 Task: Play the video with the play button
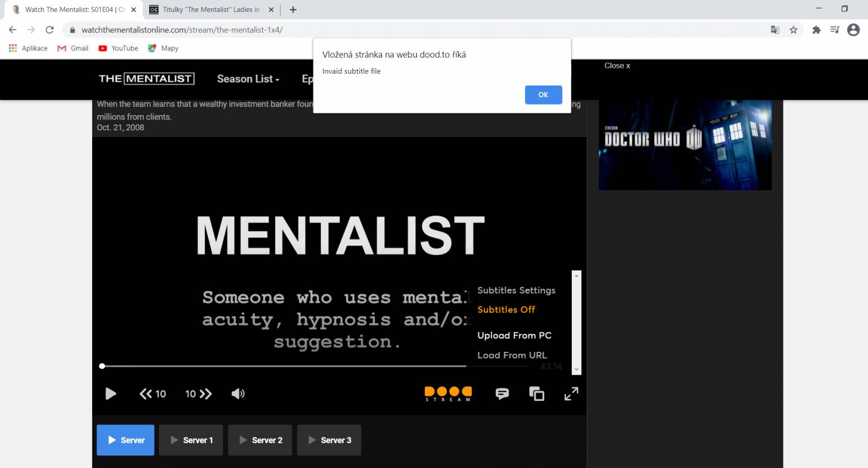point(111,394)
